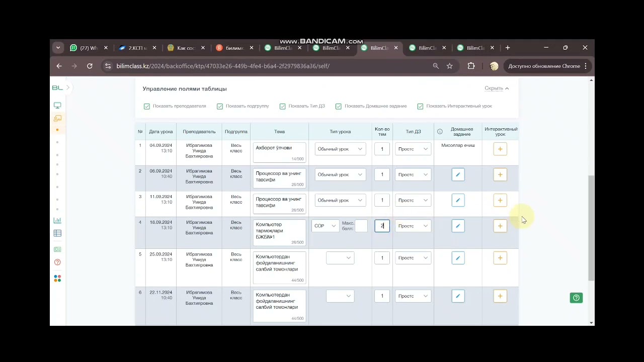644x362 pixels.
Task: Collapse the panel with Скрыть link
Action: (497, 88)
